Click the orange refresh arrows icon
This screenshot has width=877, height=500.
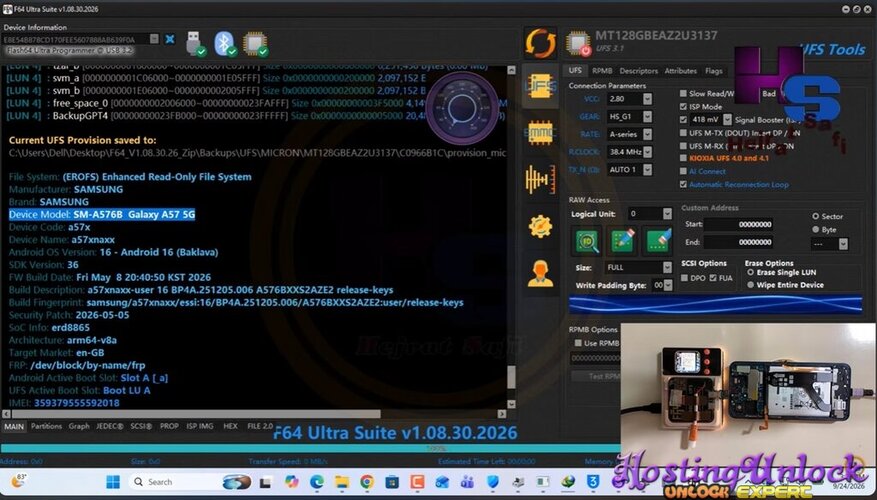pos(540,43)
